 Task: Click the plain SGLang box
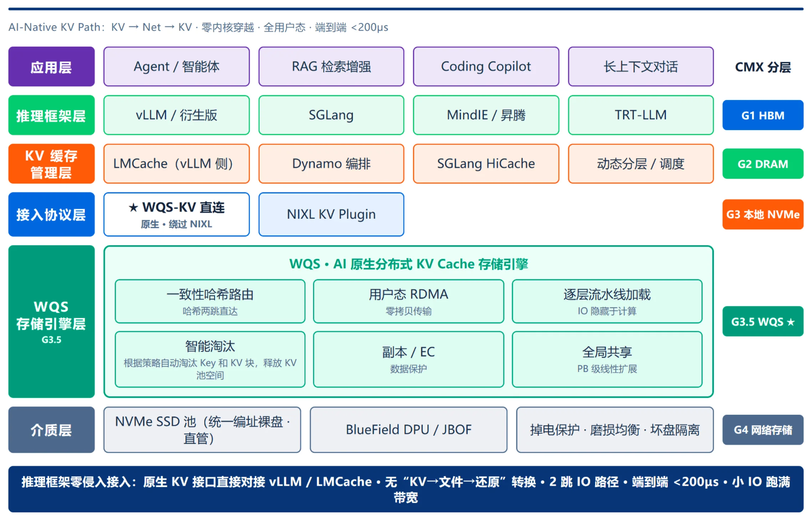(331, 115)
